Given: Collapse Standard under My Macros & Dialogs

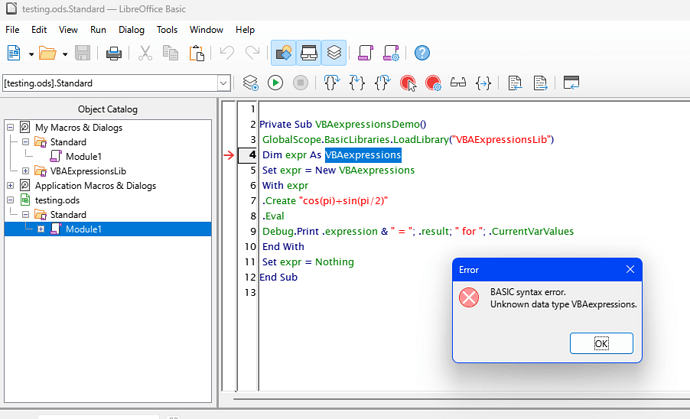Looking at the screenshot, I should click(26, 142).
